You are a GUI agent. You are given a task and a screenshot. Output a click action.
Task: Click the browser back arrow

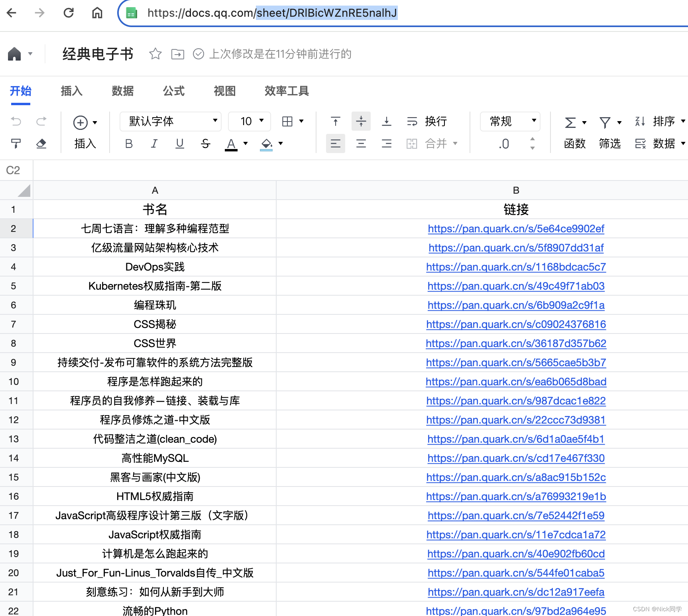click(12, 13)
